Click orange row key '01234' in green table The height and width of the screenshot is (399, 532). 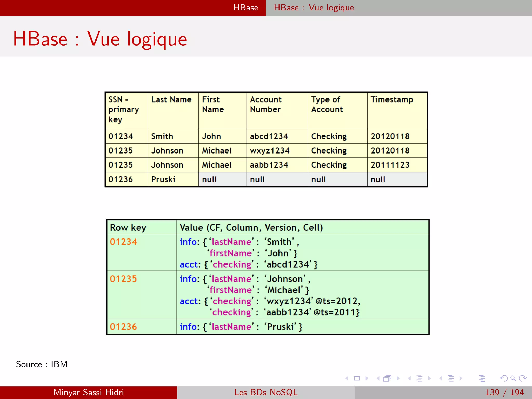[123, 242]
